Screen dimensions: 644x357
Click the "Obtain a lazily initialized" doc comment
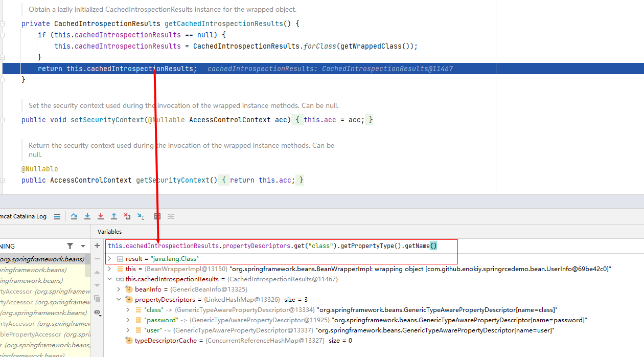(x=163, y=9)
